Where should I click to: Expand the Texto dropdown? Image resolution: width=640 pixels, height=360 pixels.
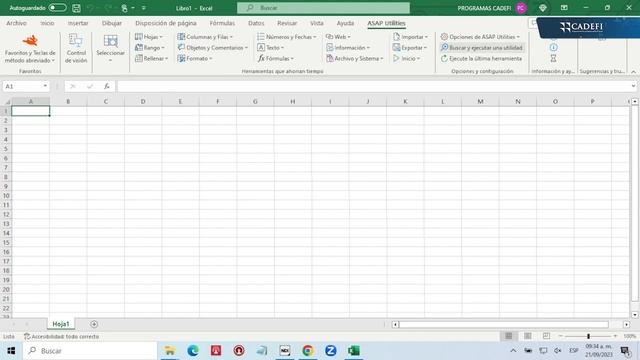tap(270, 48)
